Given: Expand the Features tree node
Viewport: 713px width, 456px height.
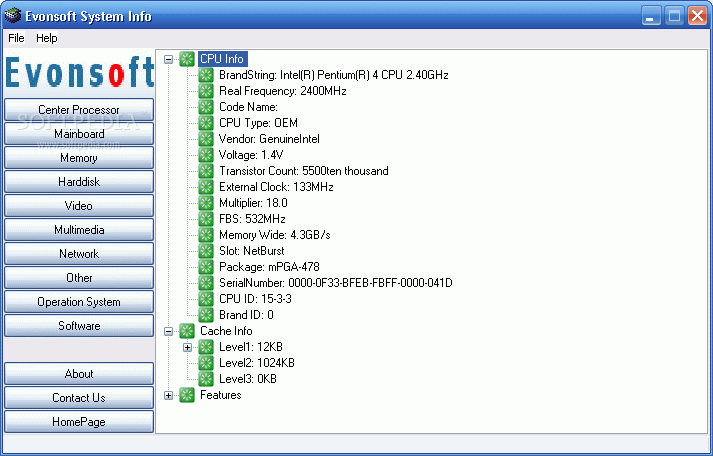Looking at the screenshot, I should coord(169,395).
